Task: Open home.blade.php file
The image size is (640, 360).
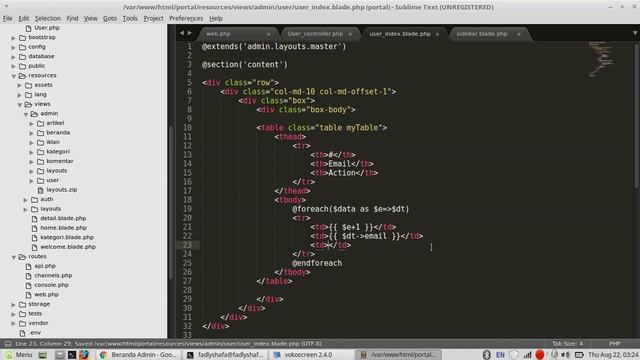Action: tap(63, 228)
